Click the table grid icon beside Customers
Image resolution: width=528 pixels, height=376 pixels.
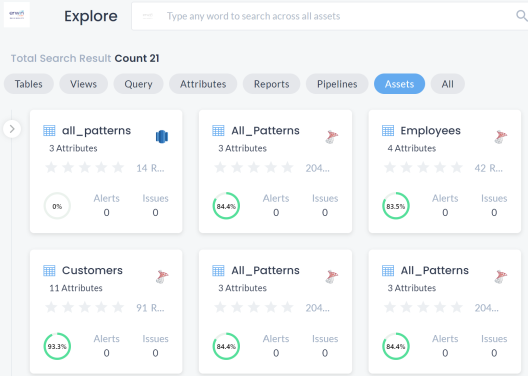pos(49,270)
